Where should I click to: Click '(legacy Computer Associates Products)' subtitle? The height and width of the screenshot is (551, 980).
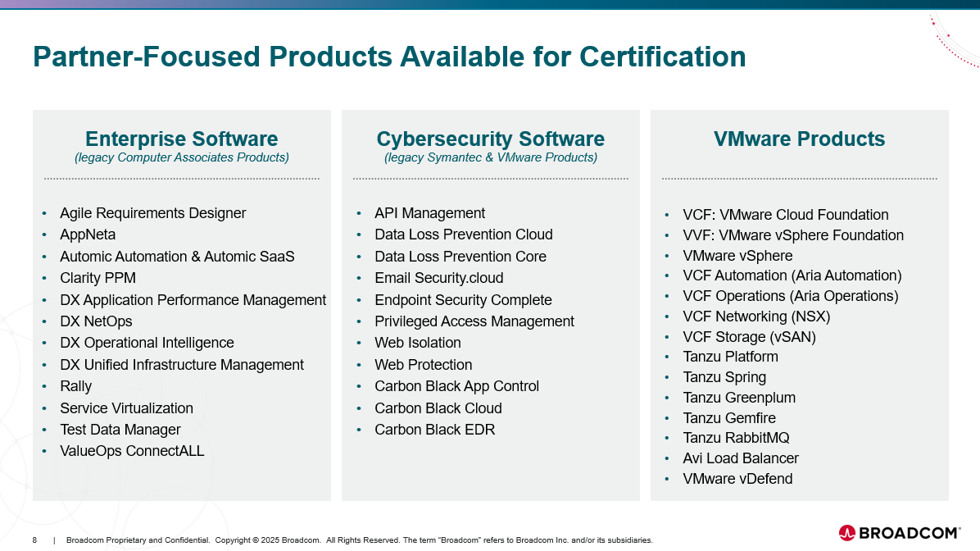182,157
